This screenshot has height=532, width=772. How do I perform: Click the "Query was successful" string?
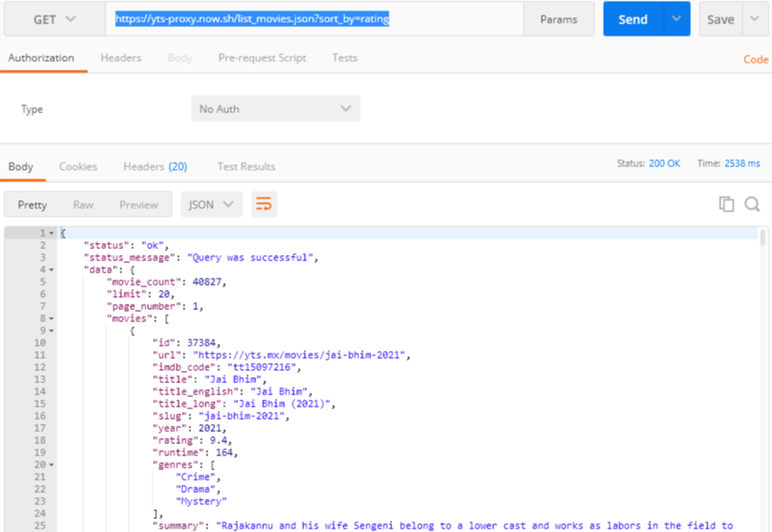click(x=250, y=258)
